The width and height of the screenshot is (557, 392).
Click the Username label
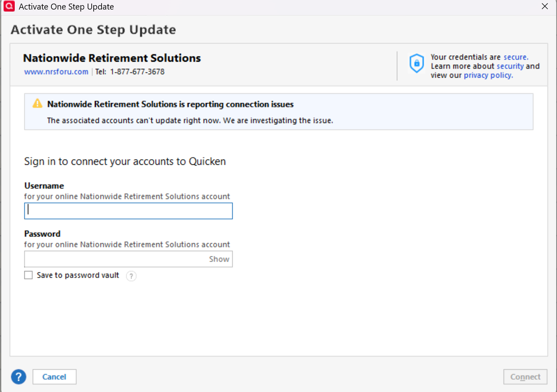[x=44, y=186]
